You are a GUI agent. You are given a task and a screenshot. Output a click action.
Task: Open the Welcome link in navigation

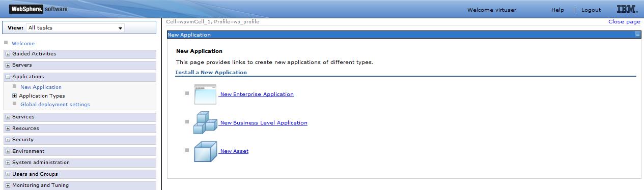click(23, 44)
